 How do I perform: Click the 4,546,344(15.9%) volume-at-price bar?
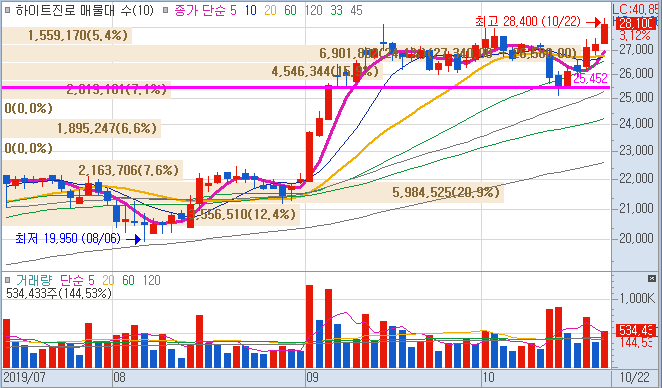[192, 71]
